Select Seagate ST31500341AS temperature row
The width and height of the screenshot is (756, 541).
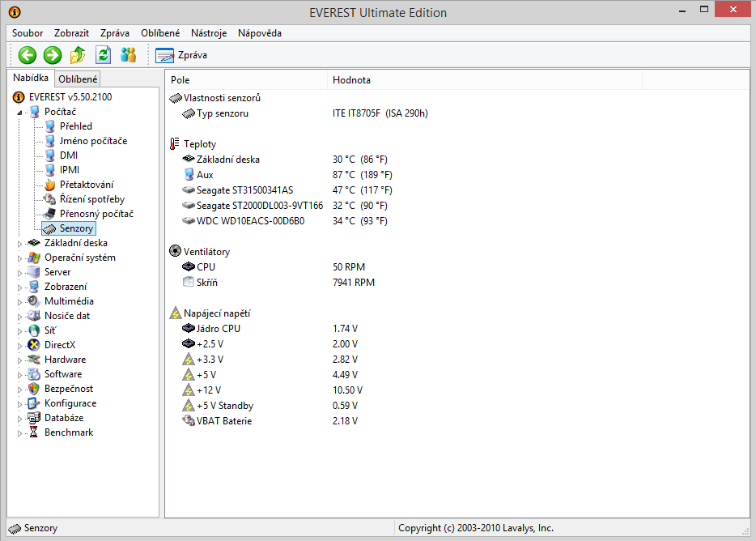coord(288,190)
